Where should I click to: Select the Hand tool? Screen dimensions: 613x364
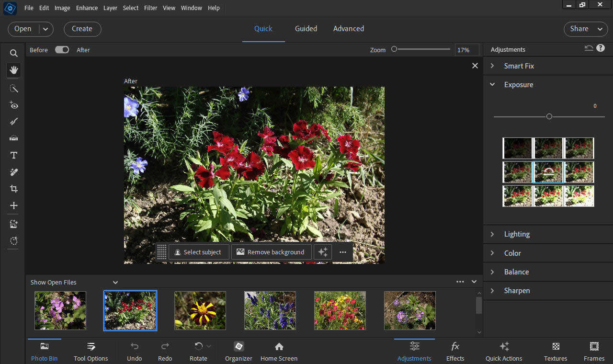coord(14,70)
